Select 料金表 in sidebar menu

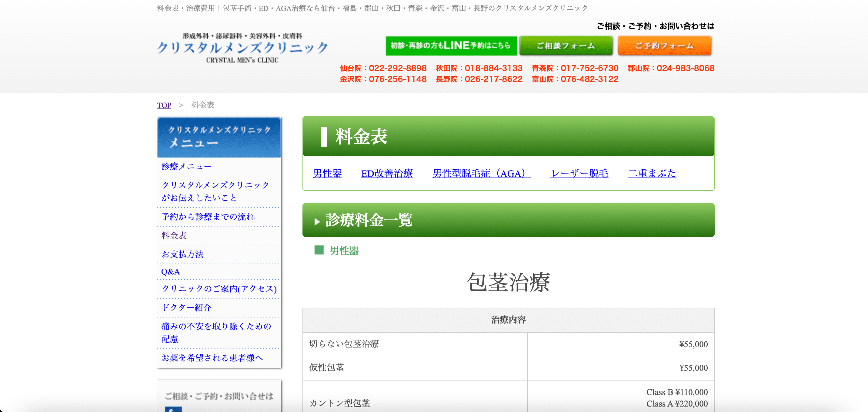coord(174,235)
